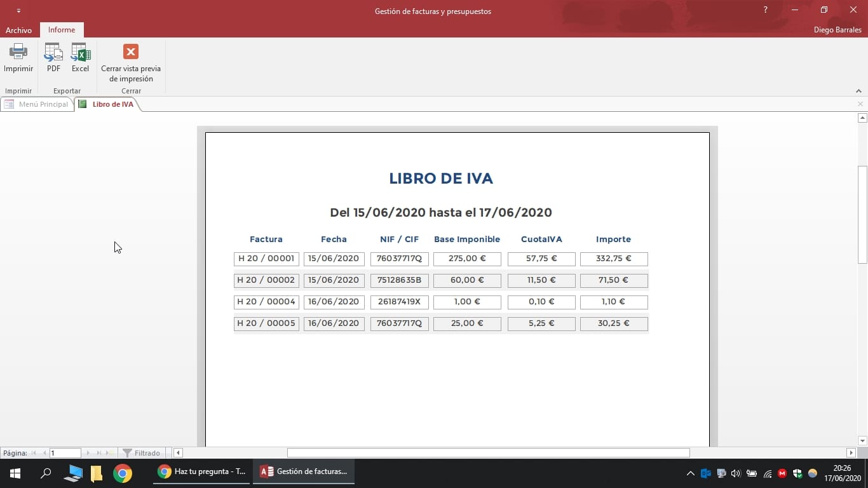Click the Diego Barrales account name
Screen dimensions: 868x488
[837, 30]
